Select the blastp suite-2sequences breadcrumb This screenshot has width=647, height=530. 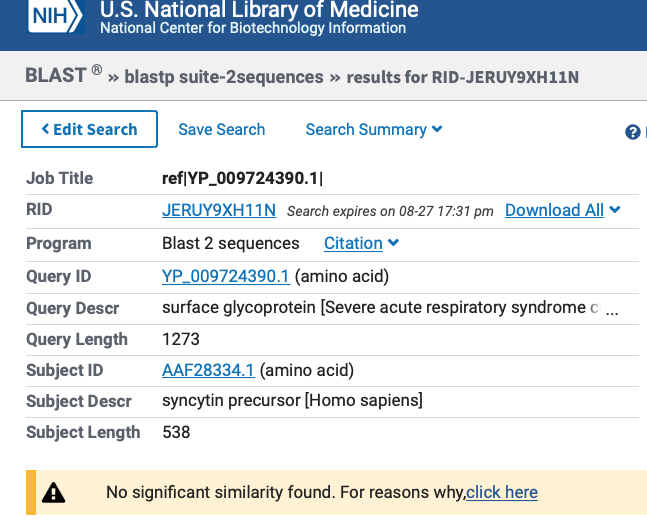point(224,77)
